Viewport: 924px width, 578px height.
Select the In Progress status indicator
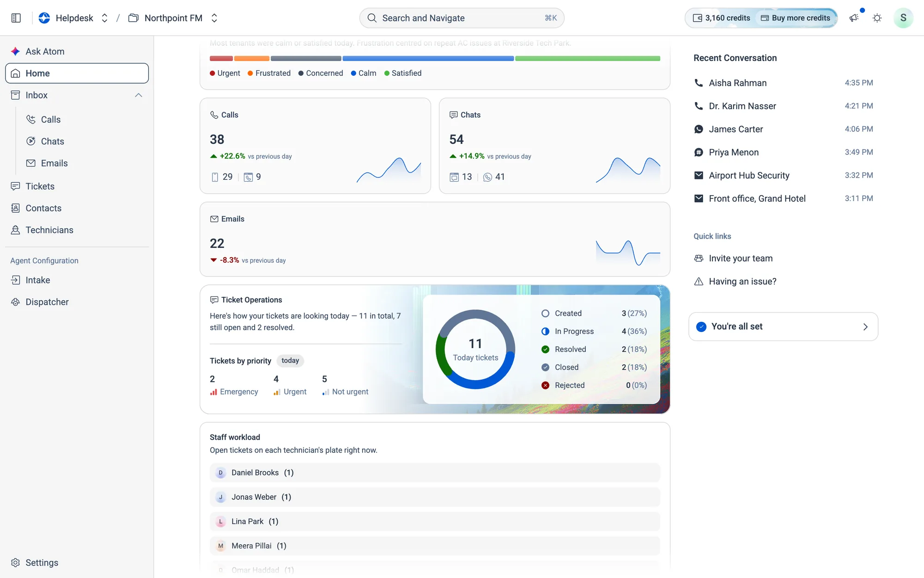(545, 332)
